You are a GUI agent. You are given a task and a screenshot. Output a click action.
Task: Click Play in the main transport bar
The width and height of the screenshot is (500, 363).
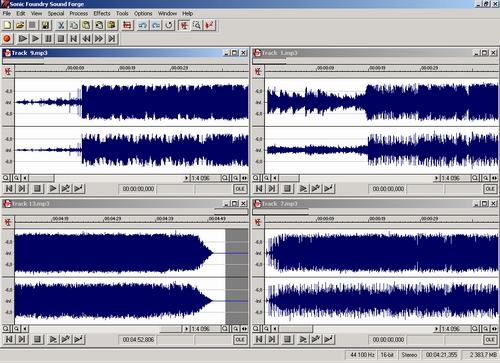pyautogui.click(x=35, y=39)
